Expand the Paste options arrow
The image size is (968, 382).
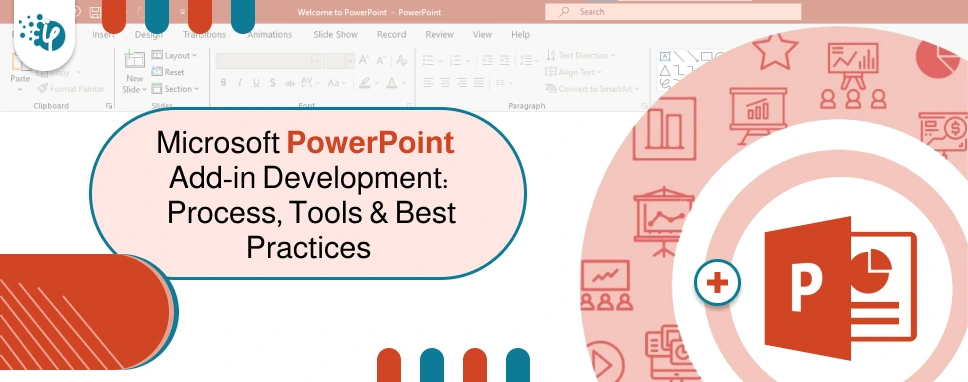(x=19, y=90)
